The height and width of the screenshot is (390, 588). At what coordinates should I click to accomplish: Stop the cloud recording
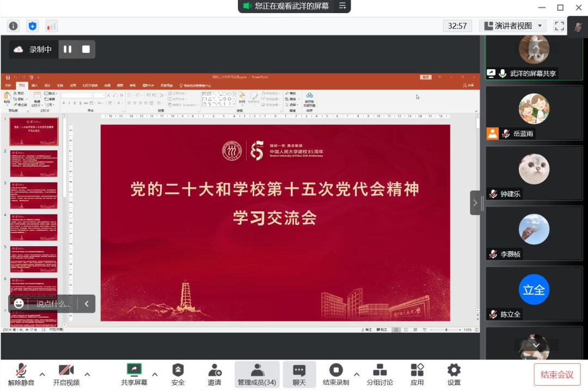tap(86, 50)
